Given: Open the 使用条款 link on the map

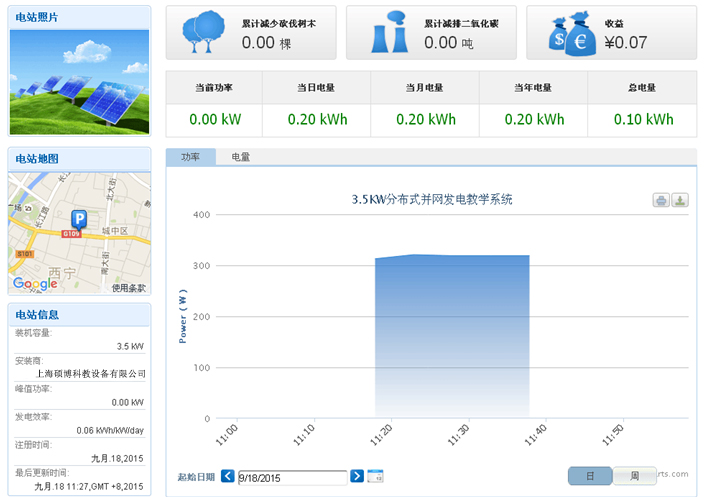Looking at the screenshot, I should click(x=128, y=288).
